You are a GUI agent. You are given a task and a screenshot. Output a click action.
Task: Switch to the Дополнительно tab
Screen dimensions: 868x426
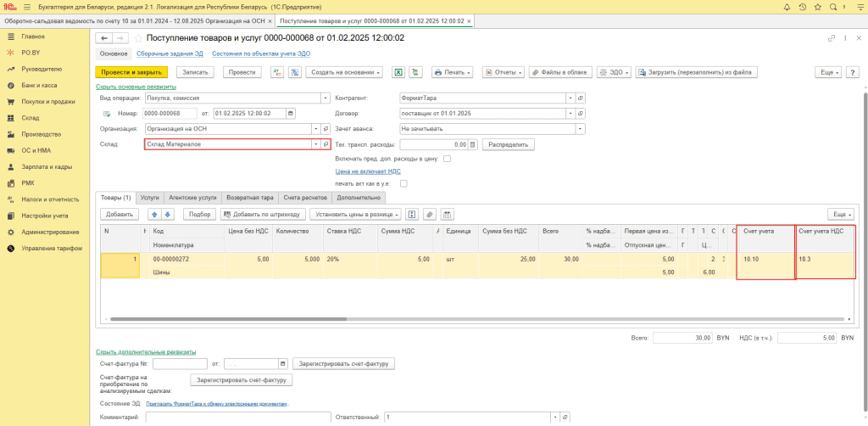coord(359,197)
